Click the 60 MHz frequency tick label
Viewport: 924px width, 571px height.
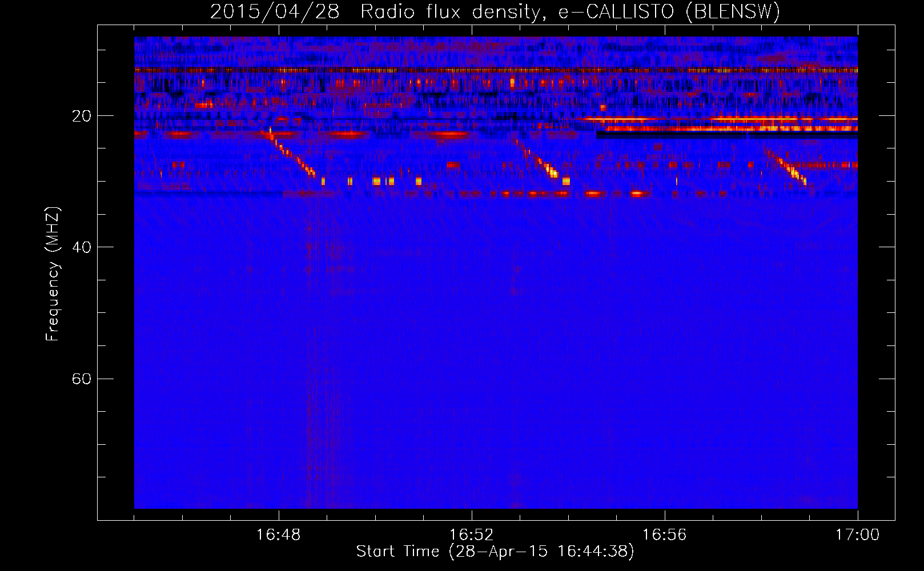81,379
